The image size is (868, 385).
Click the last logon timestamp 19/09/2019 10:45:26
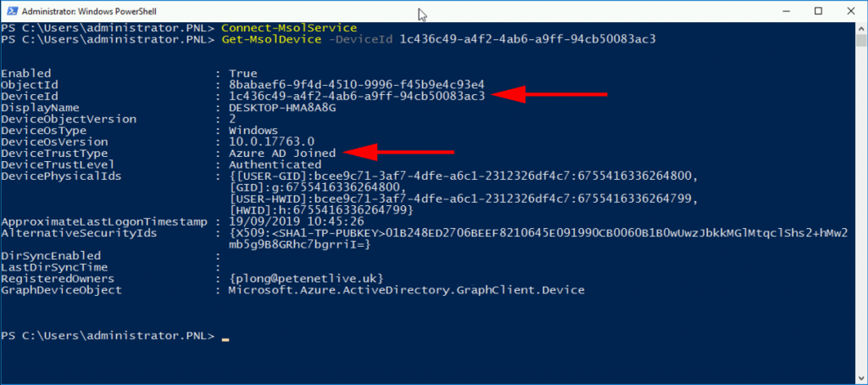pyautogui.click(x=292, y=221)
